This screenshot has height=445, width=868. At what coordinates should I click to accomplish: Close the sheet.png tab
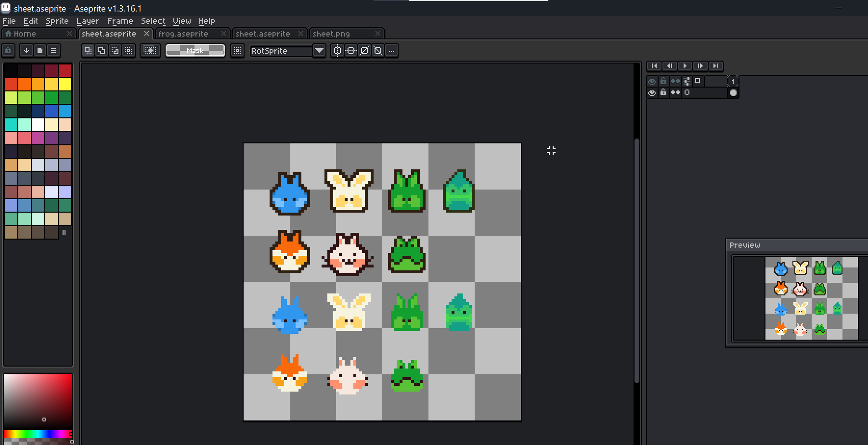(x=378, y=33)
